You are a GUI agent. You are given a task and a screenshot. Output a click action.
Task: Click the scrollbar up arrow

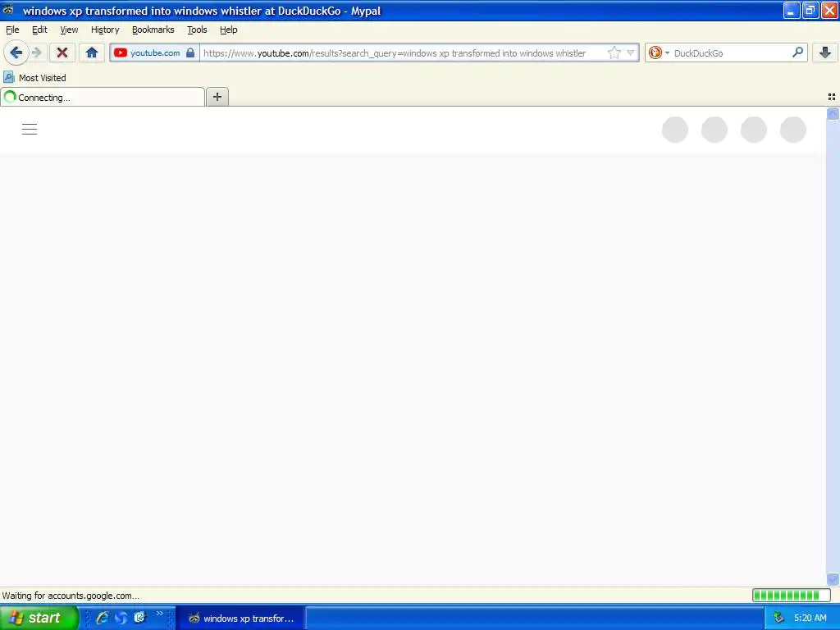tap(833, 113)
